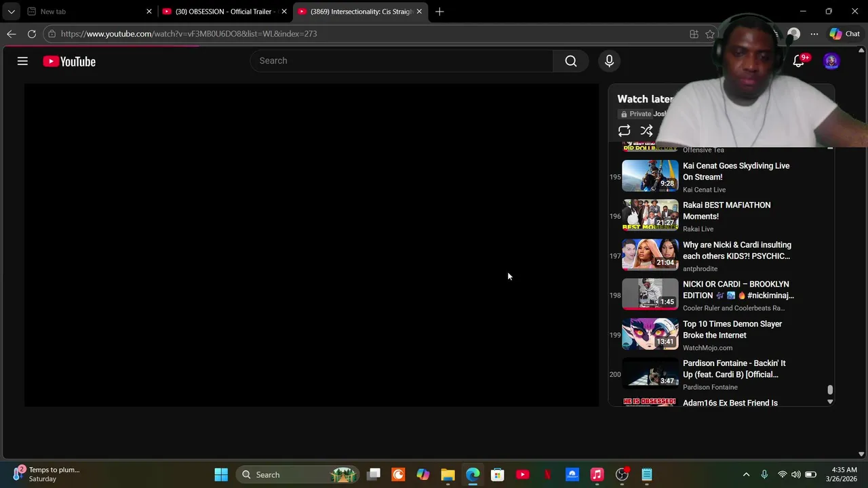Open the Watch later playlist title
Image resolution: width=868 pixels, height=488 pixels.
pos(645,99)
